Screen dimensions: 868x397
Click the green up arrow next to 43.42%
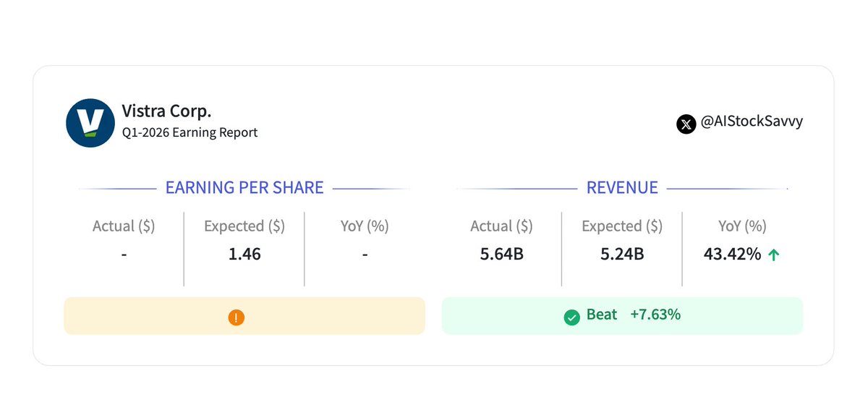774,255
